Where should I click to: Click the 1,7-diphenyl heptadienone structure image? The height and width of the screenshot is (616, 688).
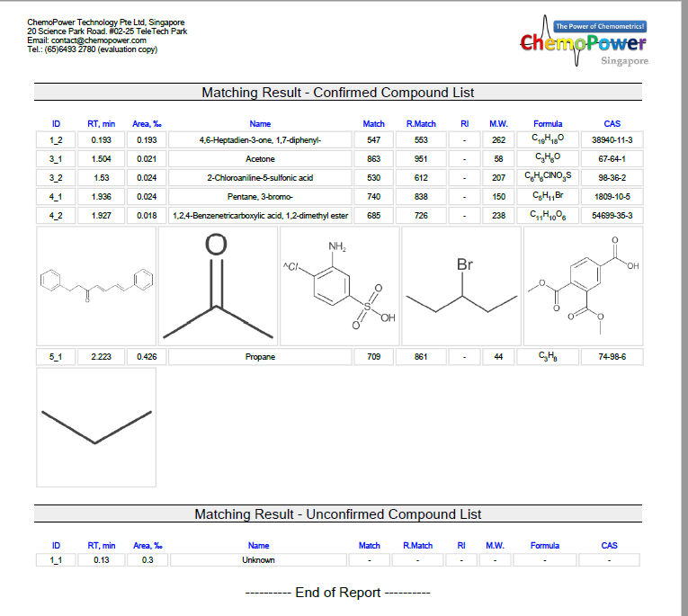[96, 285]
